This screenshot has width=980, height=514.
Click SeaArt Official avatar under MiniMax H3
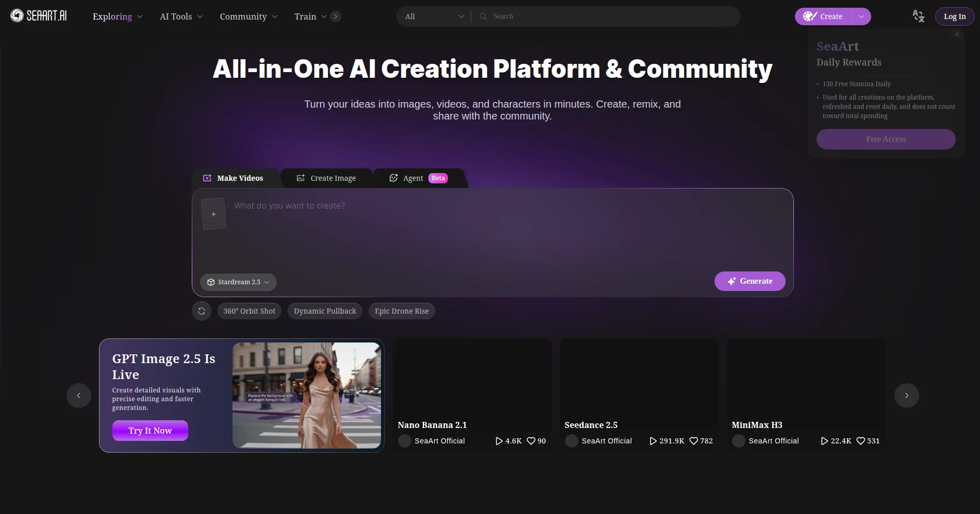pyautogui.click(x=739, y=441)
